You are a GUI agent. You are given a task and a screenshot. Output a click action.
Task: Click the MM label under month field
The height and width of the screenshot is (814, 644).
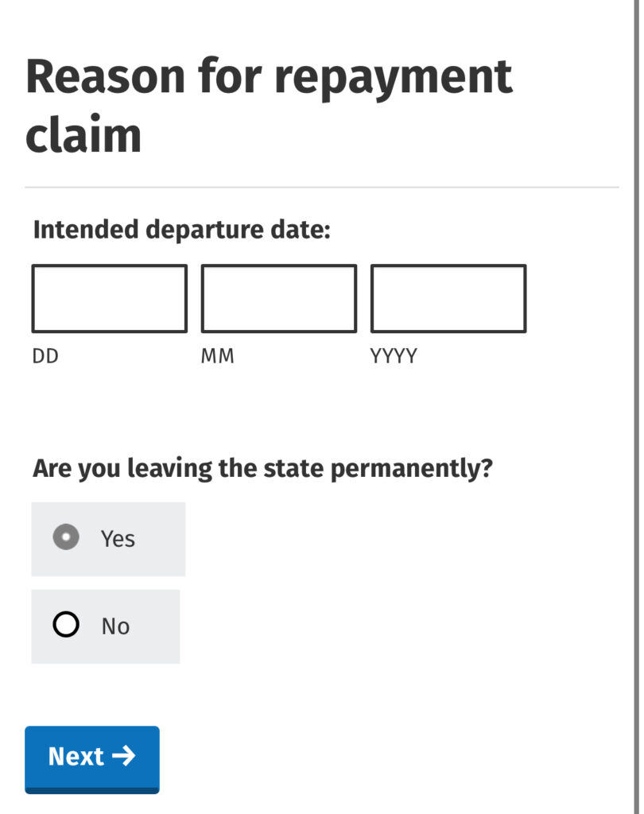pyautogui.click(x=218, y=356)
